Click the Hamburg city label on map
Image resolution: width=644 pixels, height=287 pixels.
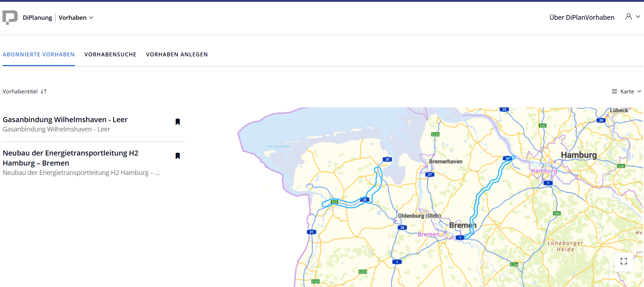click(578, 155)
